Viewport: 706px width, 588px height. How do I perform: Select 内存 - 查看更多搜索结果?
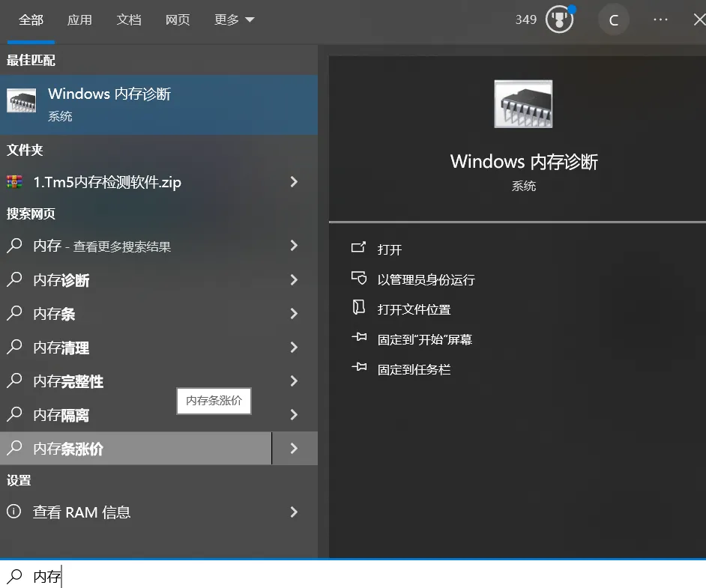pyautogui.click(x=97, y=245)
